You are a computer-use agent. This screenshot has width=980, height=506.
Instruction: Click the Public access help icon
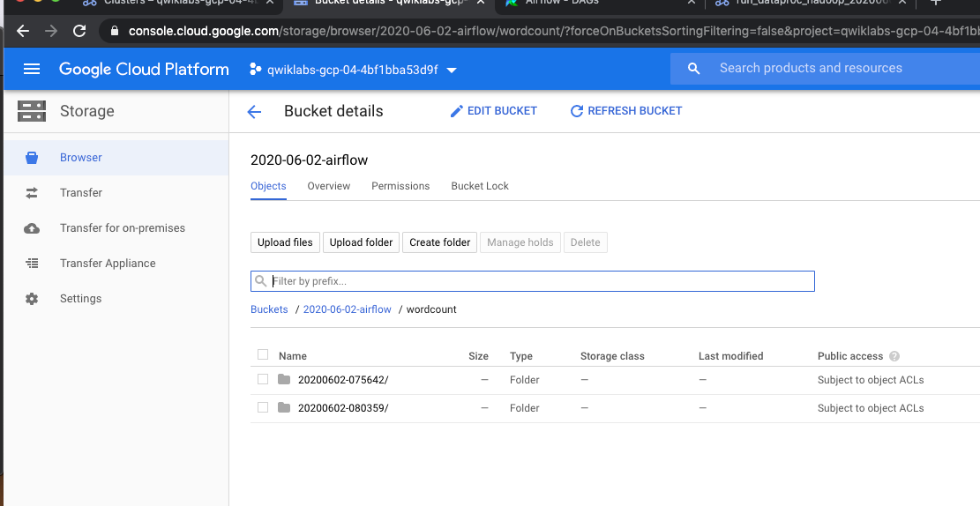click(894, 356)
